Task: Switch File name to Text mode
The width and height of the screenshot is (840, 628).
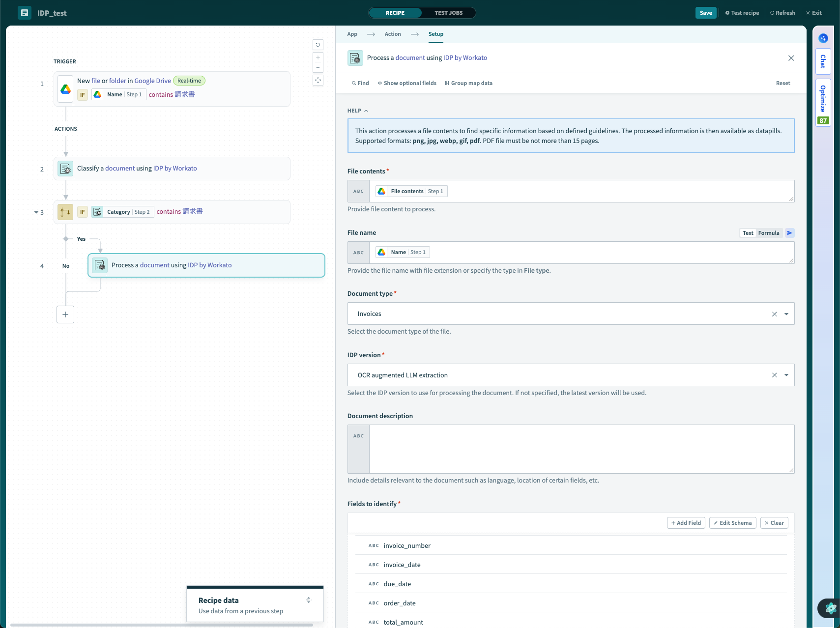Action: pyautogui.click(x=748, y=233)
